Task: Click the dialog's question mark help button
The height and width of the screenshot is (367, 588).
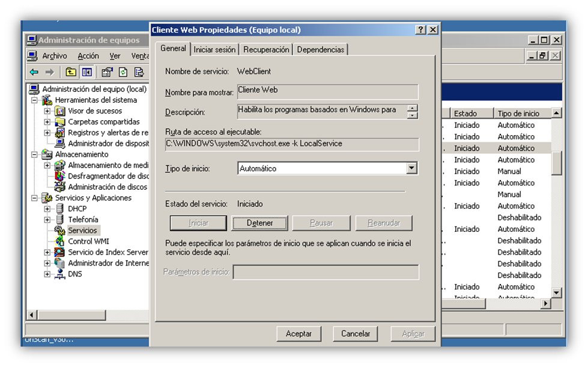Action: point(421,30)
